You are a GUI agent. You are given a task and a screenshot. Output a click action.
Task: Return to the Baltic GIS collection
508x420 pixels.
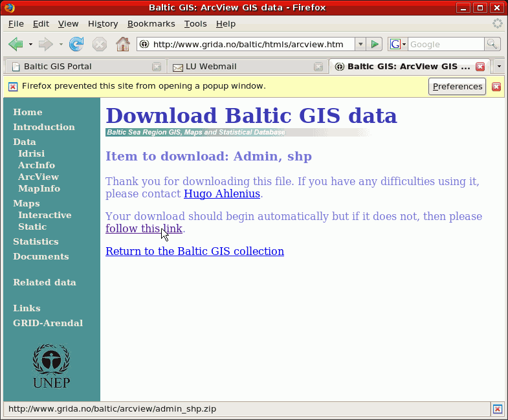[x=195, y=251]
